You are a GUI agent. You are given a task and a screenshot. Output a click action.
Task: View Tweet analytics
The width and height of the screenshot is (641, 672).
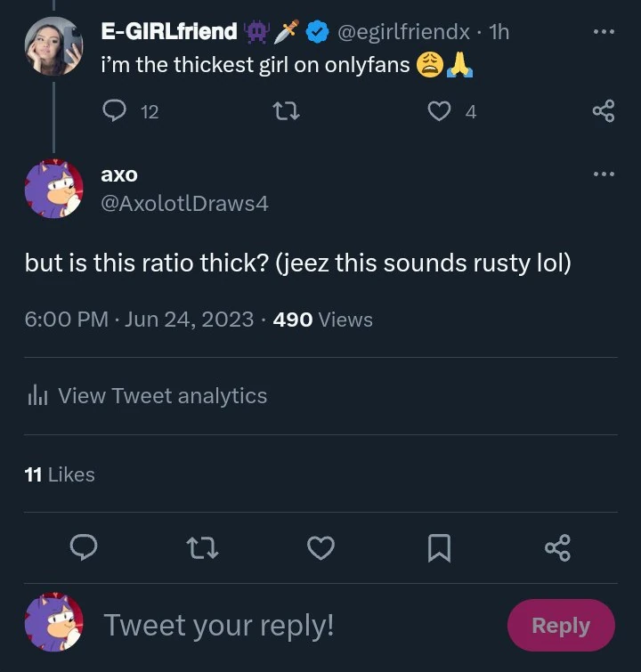[161, 396]
